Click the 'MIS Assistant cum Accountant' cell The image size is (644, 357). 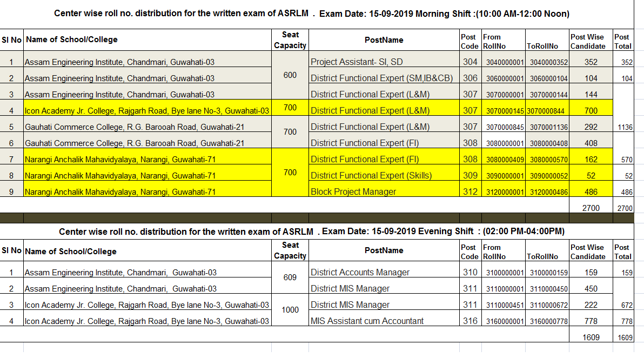(x=384, y=318)
